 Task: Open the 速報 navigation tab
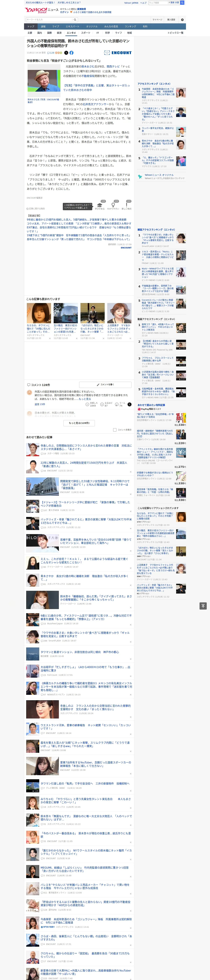point(43,27)
